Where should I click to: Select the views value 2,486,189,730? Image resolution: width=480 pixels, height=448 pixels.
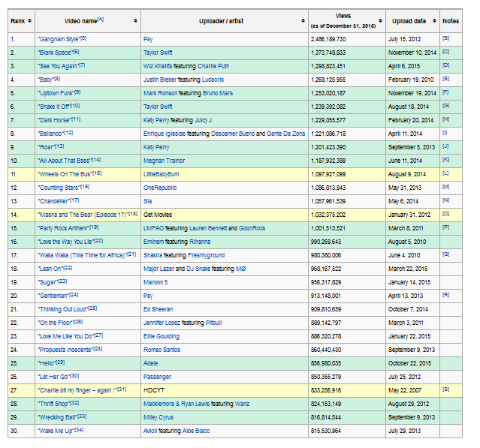(x=328, y=40)
